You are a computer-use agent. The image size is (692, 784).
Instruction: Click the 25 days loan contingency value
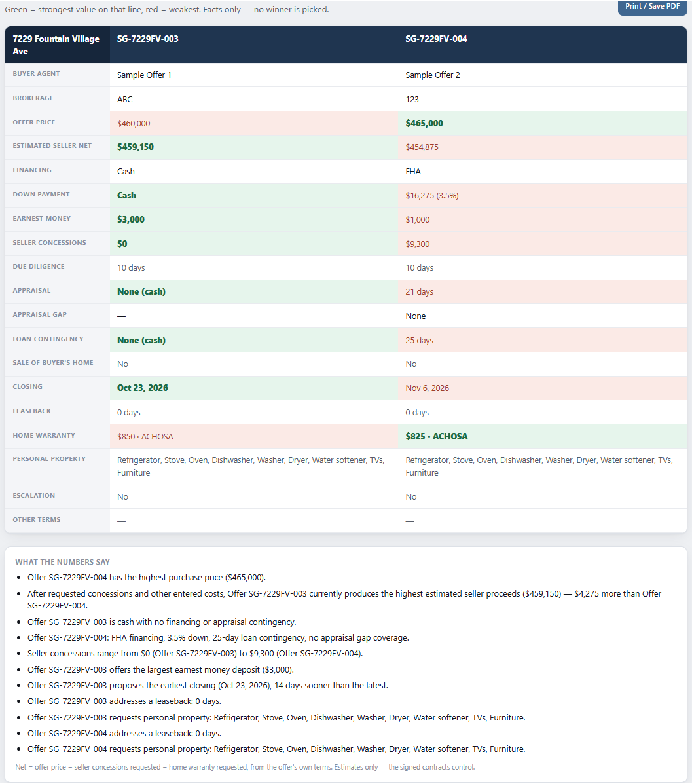(x=419, y=341)
